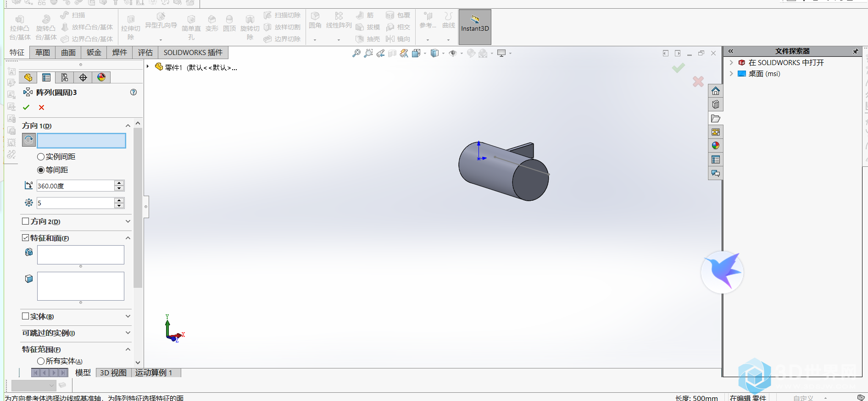Collapse task pane with double chevron
Image resolution: width=868 pixels, height=401 pixels.
[731, 51]
